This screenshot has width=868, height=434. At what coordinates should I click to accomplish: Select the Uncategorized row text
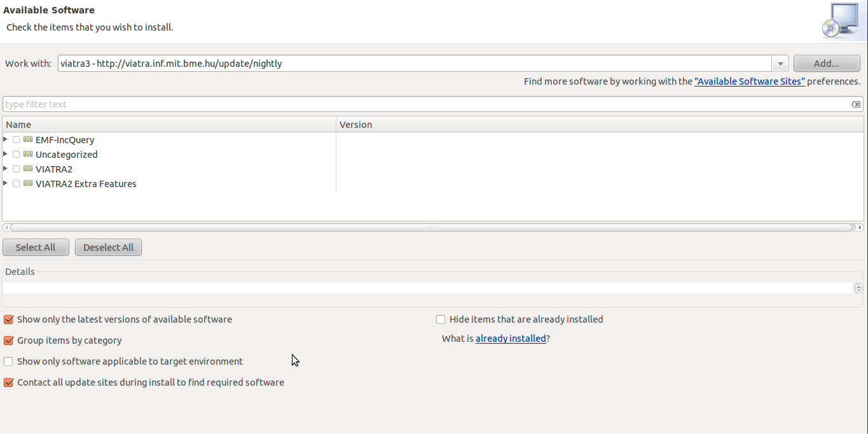(x=67, y=155)
